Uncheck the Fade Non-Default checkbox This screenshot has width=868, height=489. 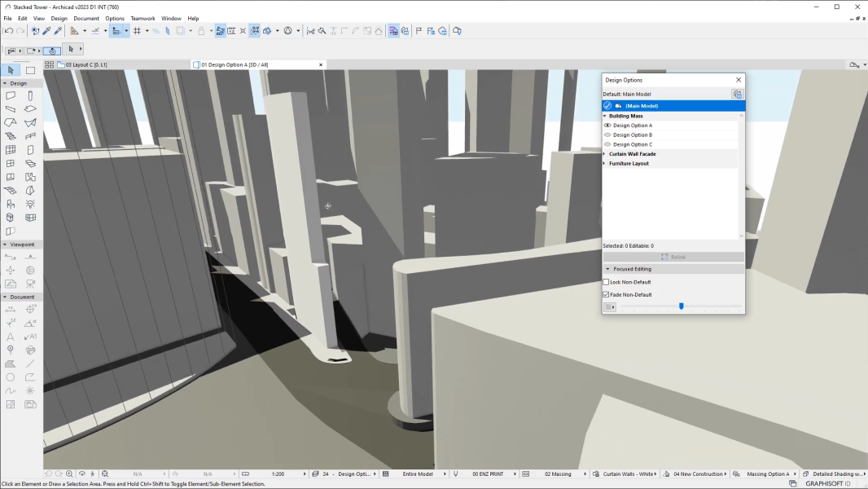[606, 294]
